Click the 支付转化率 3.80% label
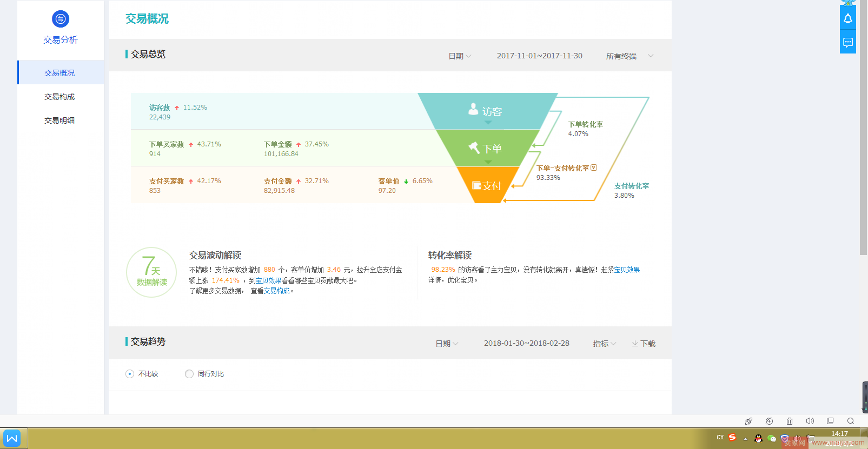Viewport: 868px width, 449px height. pyautogui.click(x=632, y=191)
